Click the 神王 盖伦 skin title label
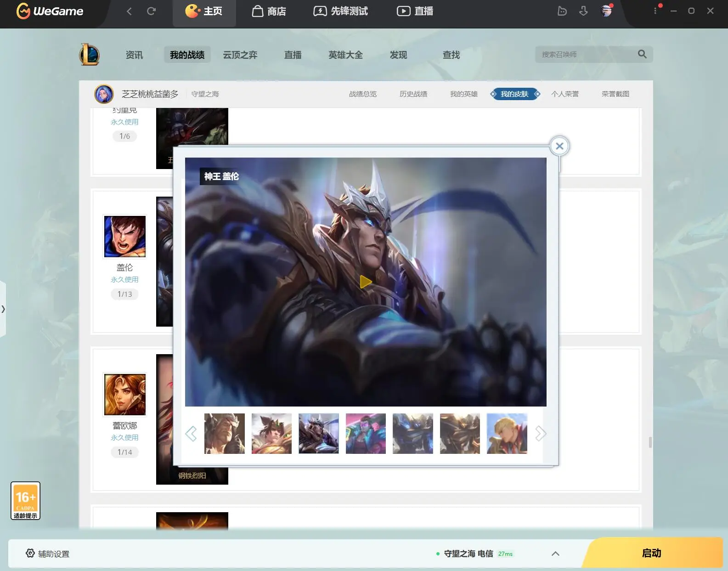Viewport: 728px width, 571px height. pyautogui.click(x=221, y=176)
